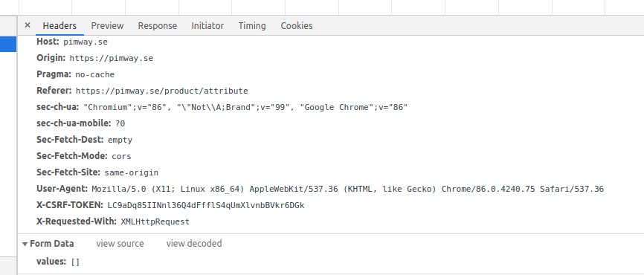This screenshot has height=275, width=644.
Task: Select the sec-ch-ua header value
Action: click(245, 108)
